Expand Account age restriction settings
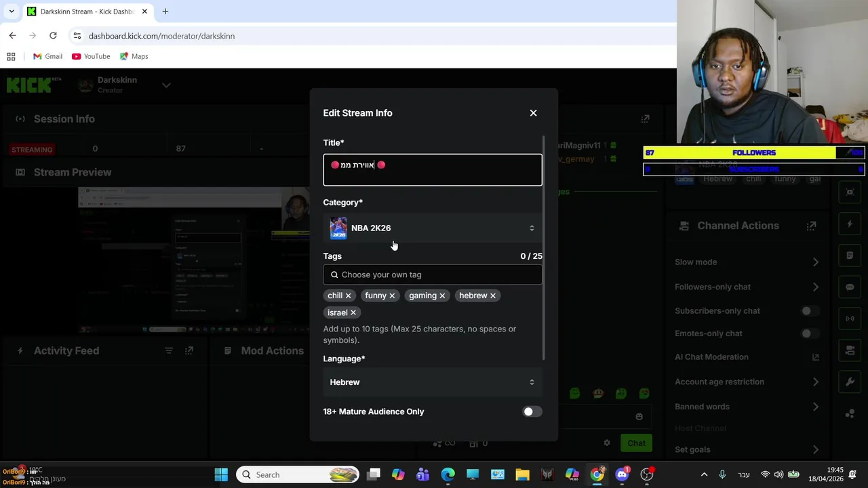The height and width of the screenshot is (488, 868). tap(815, 382)
